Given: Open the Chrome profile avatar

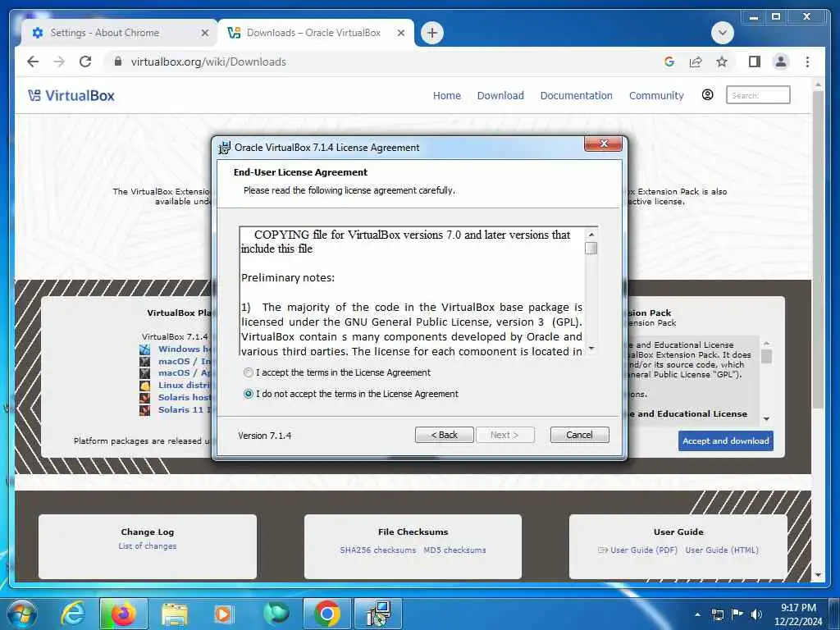Looking at the screenshot, I should click(x=781, y=62).
